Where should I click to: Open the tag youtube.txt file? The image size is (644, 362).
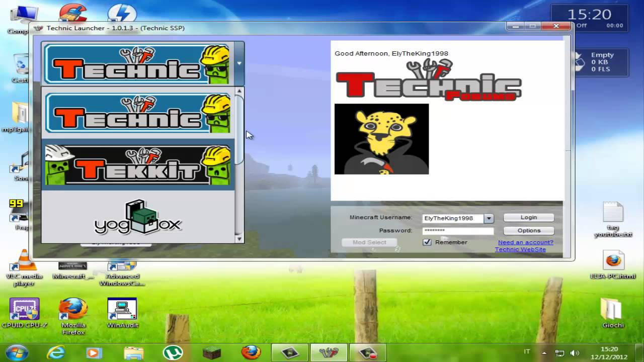click(x=613, y=219)
